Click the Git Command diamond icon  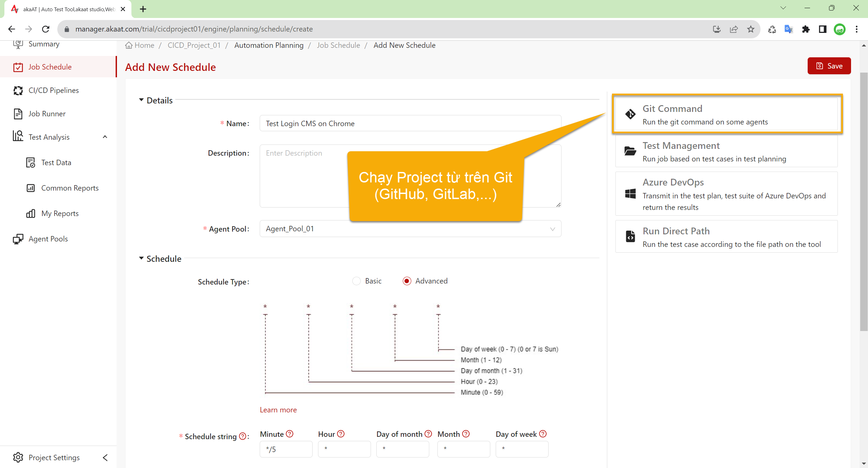630,114
